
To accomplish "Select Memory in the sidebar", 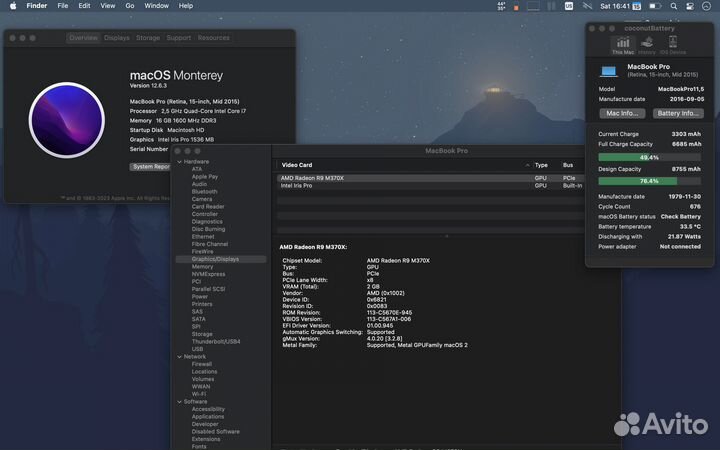I will coord(202,267).
